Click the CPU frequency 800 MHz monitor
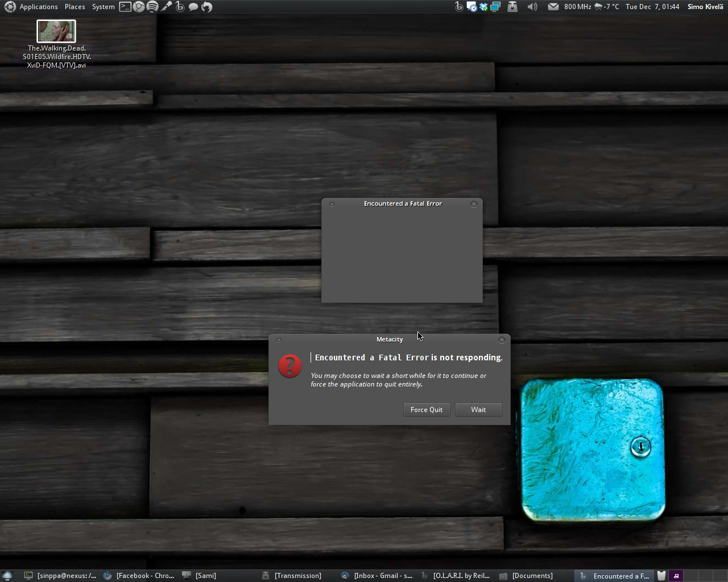Image resolution: width=728 pixels, height=582 pixels. coord(577,7)
